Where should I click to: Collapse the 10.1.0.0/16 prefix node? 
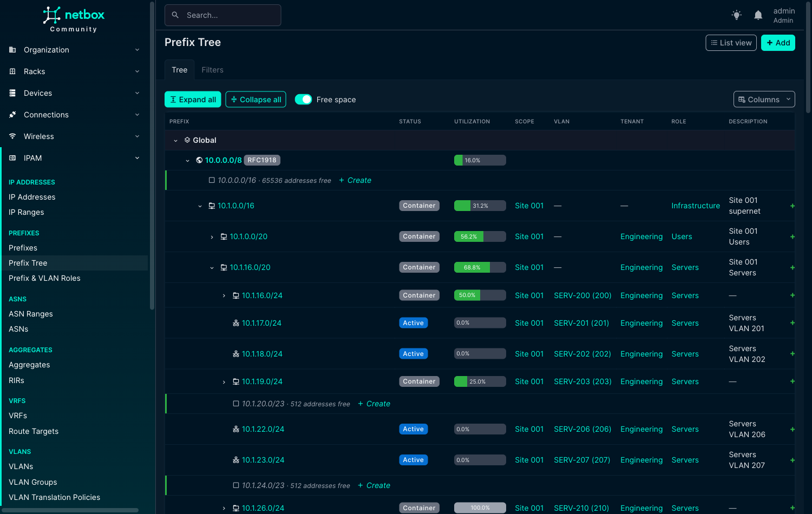(x=200, y=206)
